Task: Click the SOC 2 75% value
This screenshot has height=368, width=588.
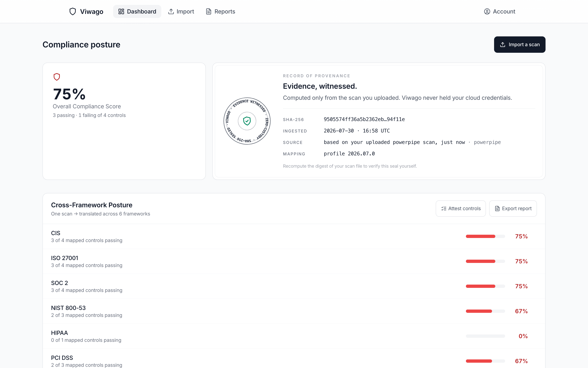Action: tap(521, 286)
